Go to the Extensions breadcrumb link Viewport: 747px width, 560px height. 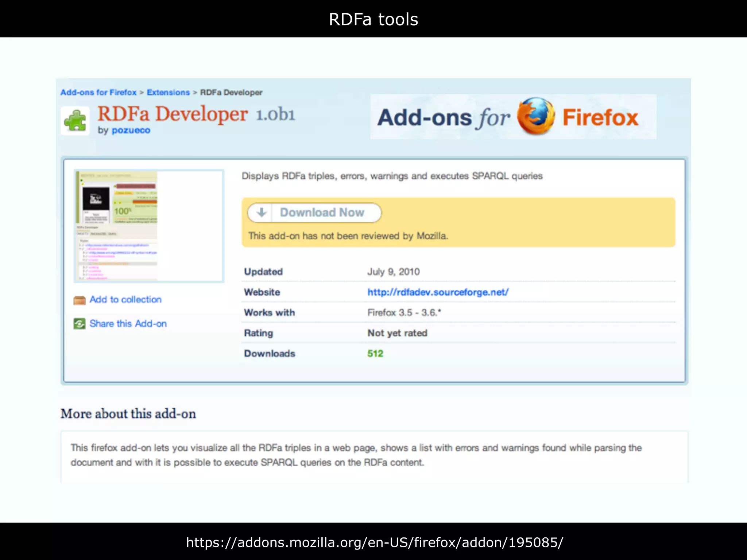pos(168,93)
